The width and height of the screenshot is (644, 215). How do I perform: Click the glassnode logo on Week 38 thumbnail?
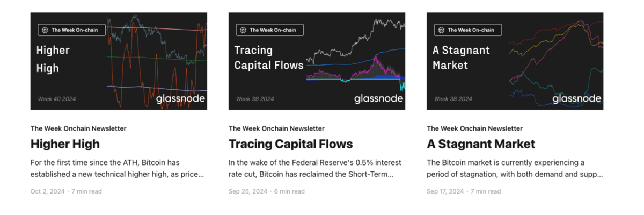[x=577, y=99]
